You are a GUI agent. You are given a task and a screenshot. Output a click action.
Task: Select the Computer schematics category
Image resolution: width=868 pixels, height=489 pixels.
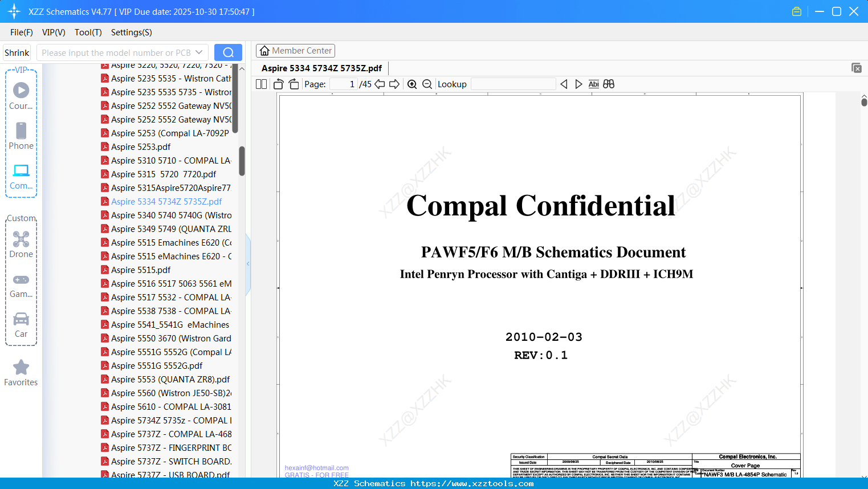[21, 176]
